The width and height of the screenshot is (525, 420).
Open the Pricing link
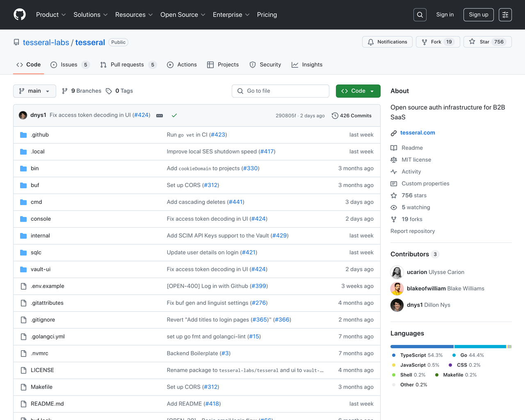coord(267,15)
